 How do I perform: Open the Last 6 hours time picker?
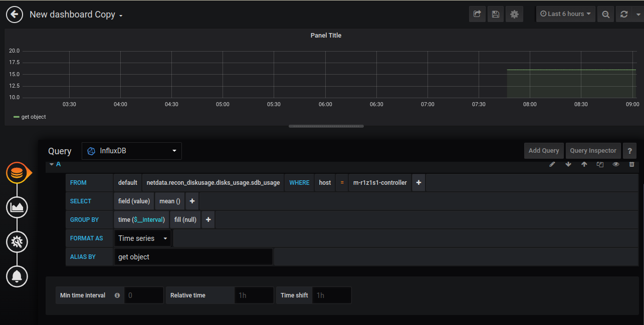point(565,14)
